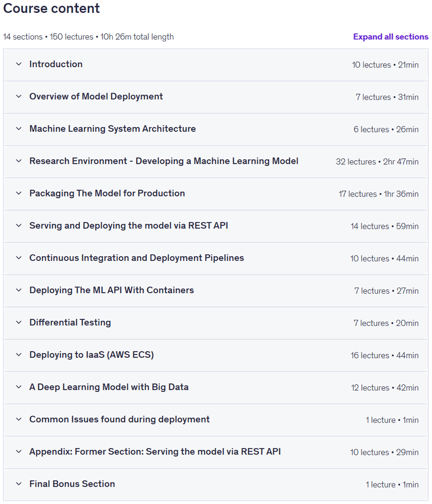Expand Research Environment section chevron
Screen dimensions: 432x504
pyautogui.click(x=19, y=161)
